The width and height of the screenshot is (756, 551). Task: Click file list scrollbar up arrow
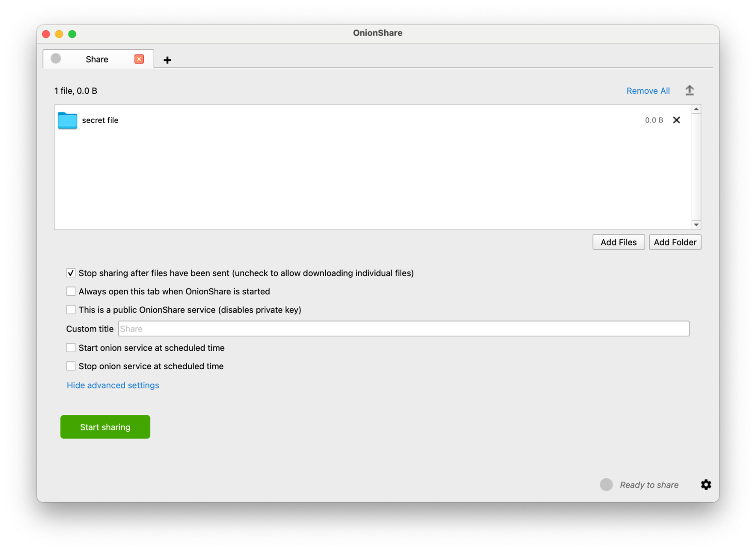point(696,109)
